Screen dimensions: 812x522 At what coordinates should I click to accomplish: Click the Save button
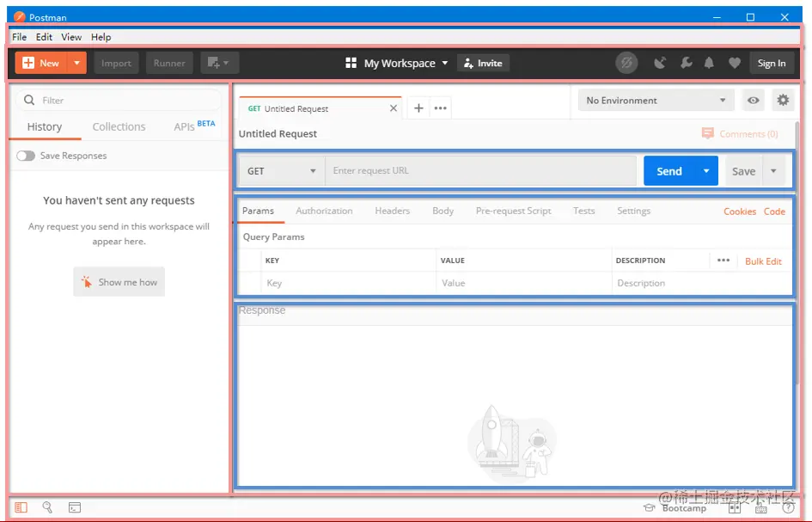pyautogui.click(x=743, y=171)
